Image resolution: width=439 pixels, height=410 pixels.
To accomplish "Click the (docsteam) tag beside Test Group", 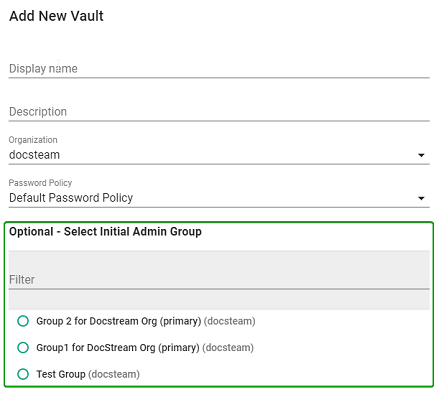I will pos(114,374).
